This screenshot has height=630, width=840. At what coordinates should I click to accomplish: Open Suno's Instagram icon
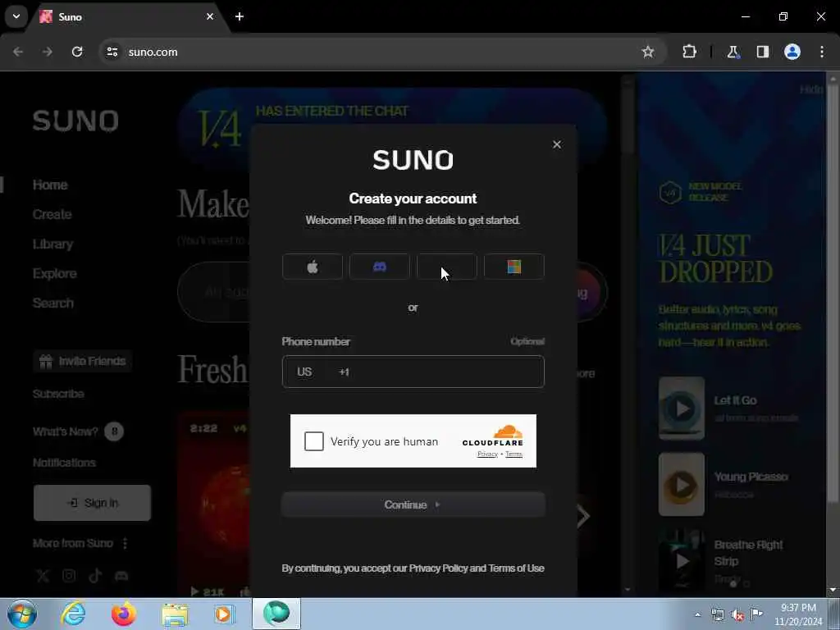(69, 576)
